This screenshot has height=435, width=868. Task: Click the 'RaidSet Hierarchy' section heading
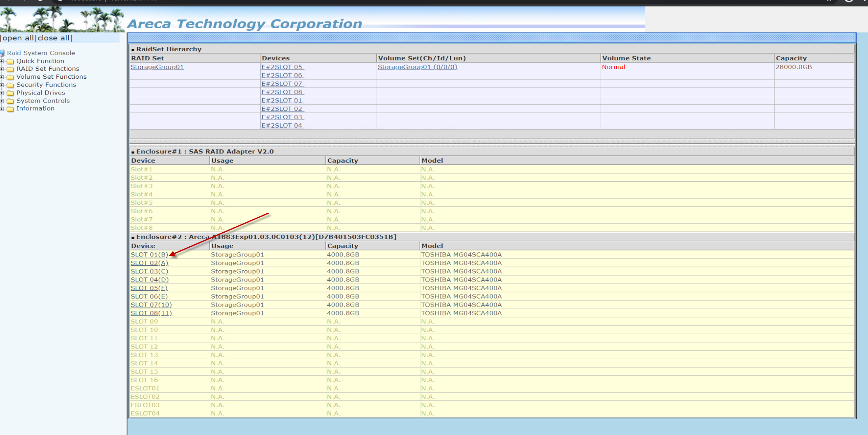[x=169, y=49]
